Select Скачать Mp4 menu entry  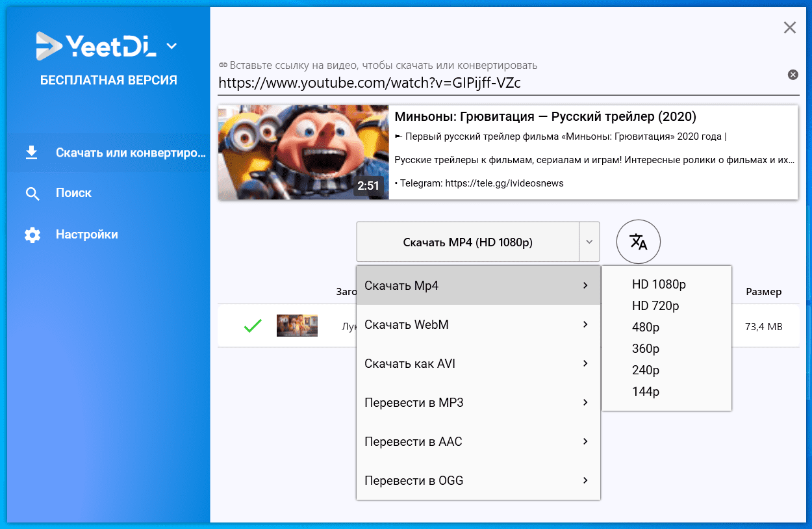(478, 285)
